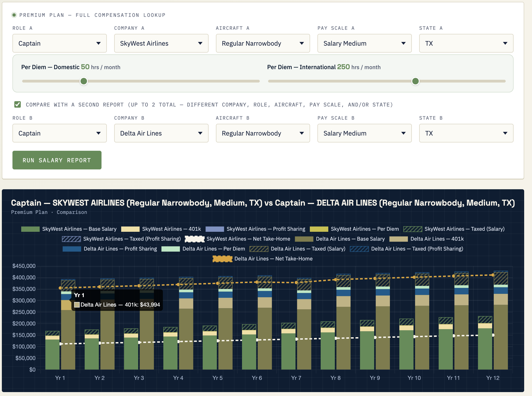
Task: Click the Per Diem Domestic 50 hrs label
Action: (x=71, y=67)
